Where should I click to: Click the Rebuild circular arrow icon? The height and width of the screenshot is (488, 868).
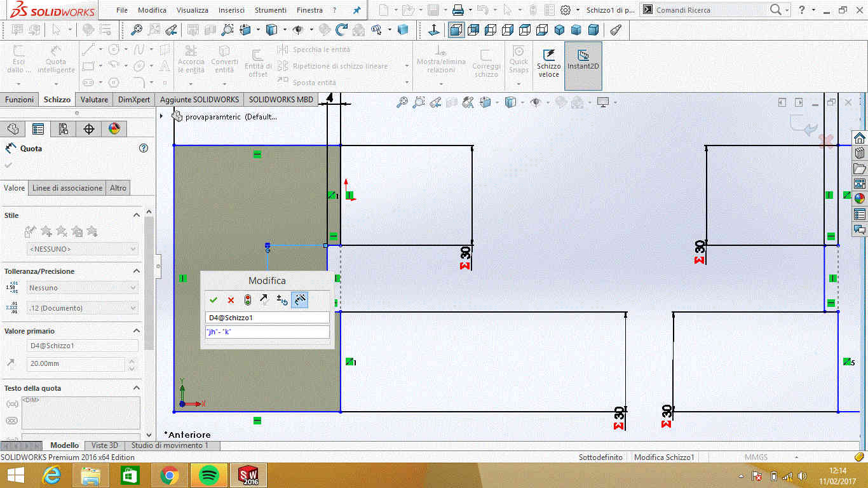tap(342, 29)
